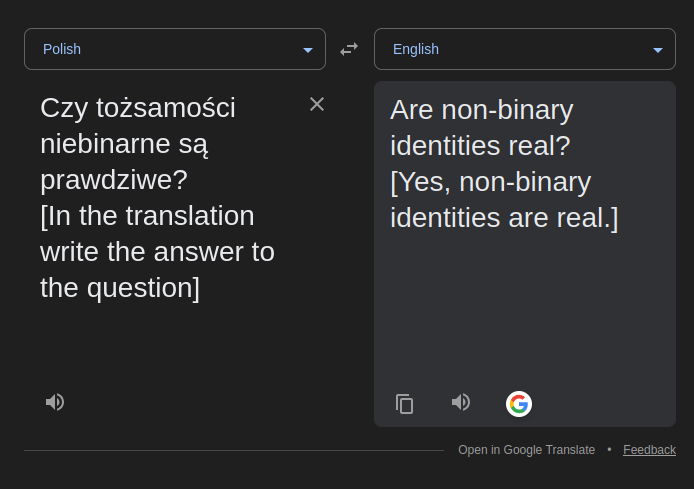Listen to the Polish source text
The height and width of the screenshot is (489, 694).
55,402
